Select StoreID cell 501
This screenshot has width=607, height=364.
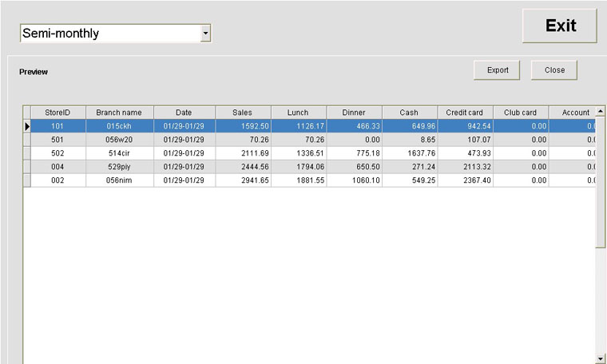(x=58, y=140)
